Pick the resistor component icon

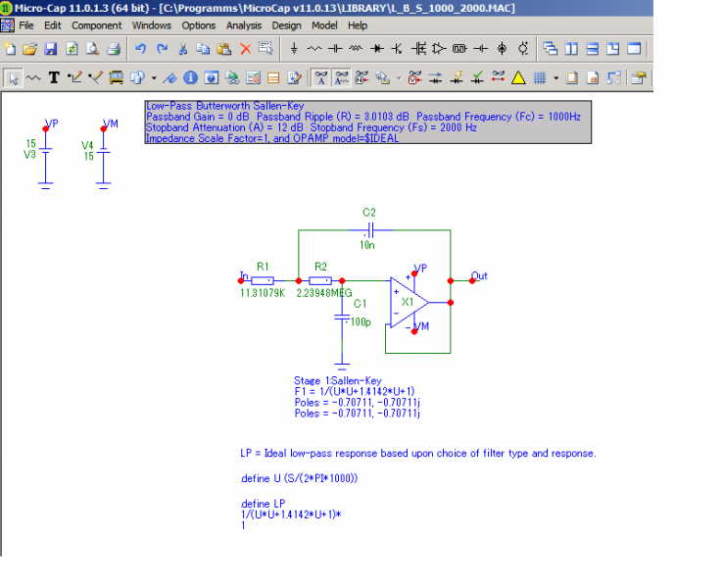(314, 48)
